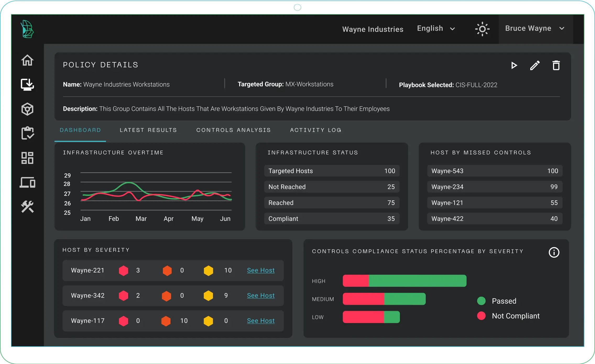This screenshot has width=595, height=364.
Task: Click the yellow hexagon in Wayne-221 row
Action: pyautogui.click(x=209, y=271)
